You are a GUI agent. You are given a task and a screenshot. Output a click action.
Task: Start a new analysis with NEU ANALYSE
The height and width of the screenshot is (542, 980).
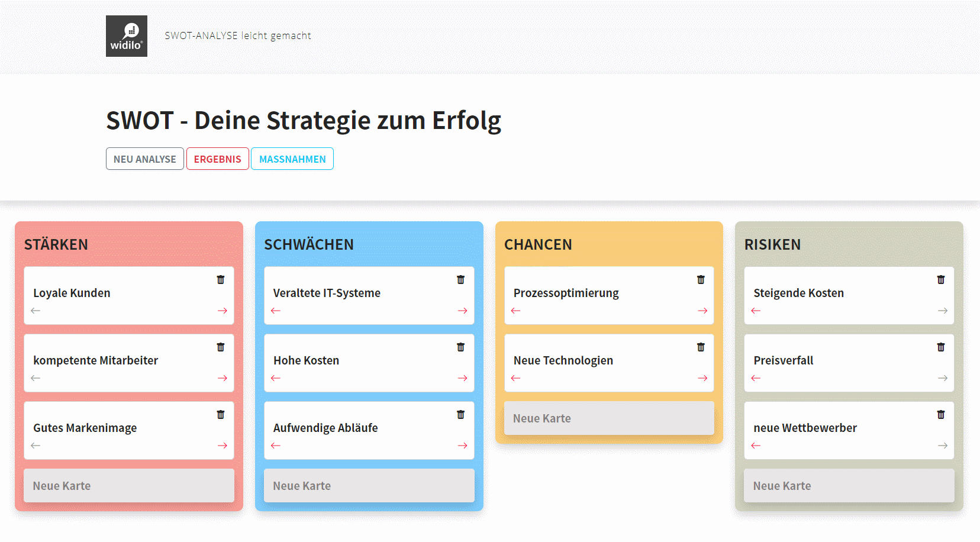145,159
